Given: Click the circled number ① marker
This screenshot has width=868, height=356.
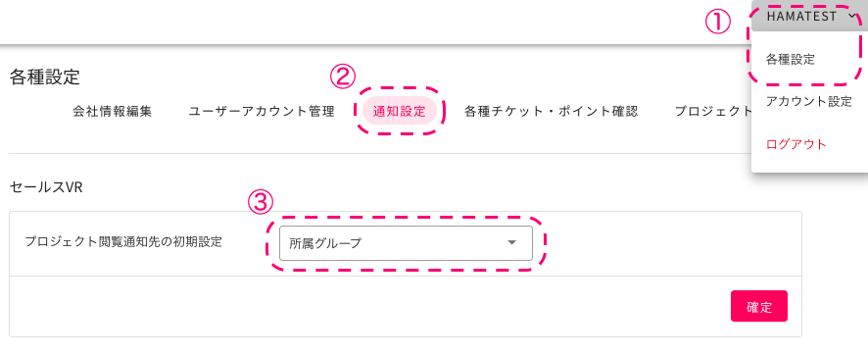Looking at the screenshot, I should [x=717, y=23].
